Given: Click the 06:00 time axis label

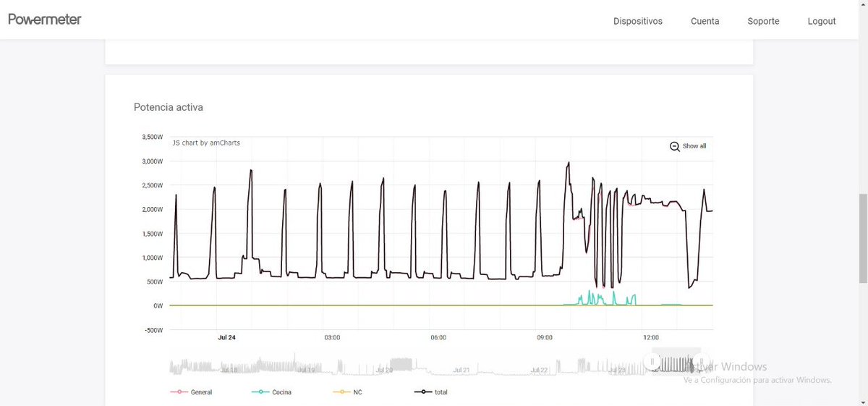Looking at the screenshot, I should (438, 337).
